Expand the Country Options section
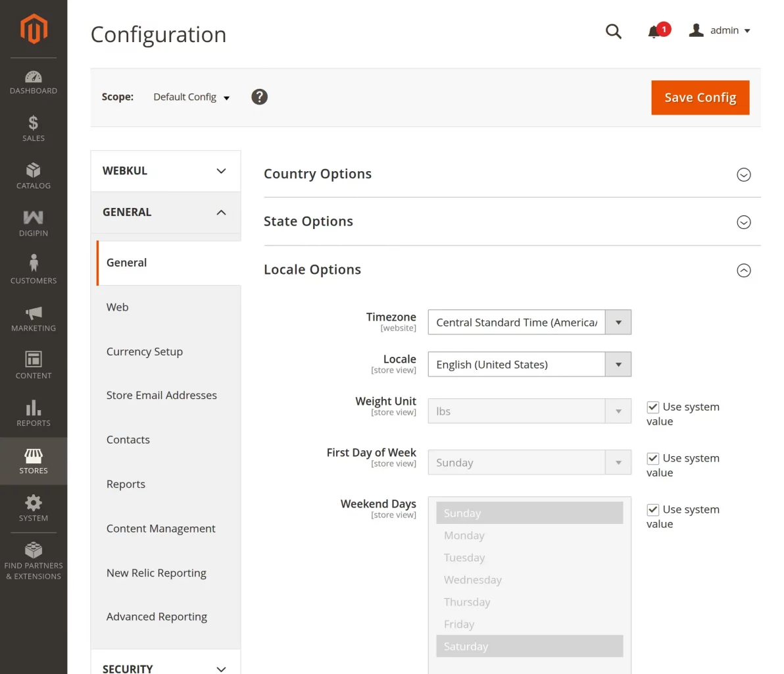784x674 pixels. point(743,174)
